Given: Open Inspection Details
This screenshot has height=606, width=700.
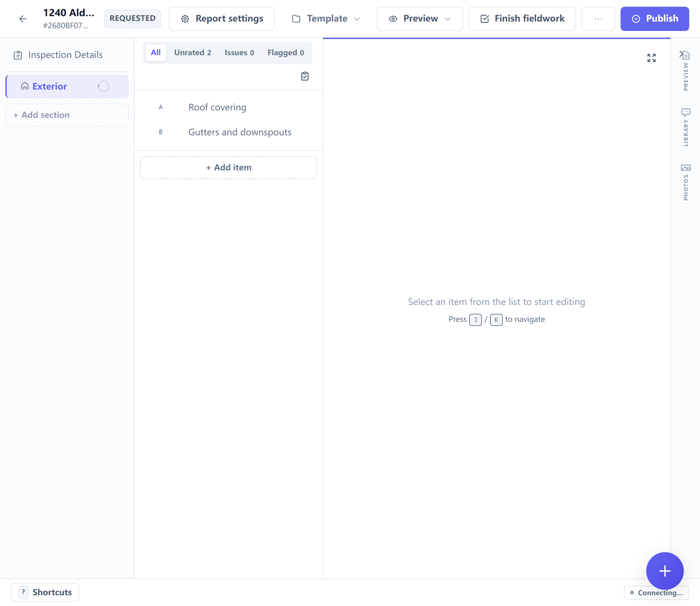Looking at the screenshot, I should coord(67,55).
